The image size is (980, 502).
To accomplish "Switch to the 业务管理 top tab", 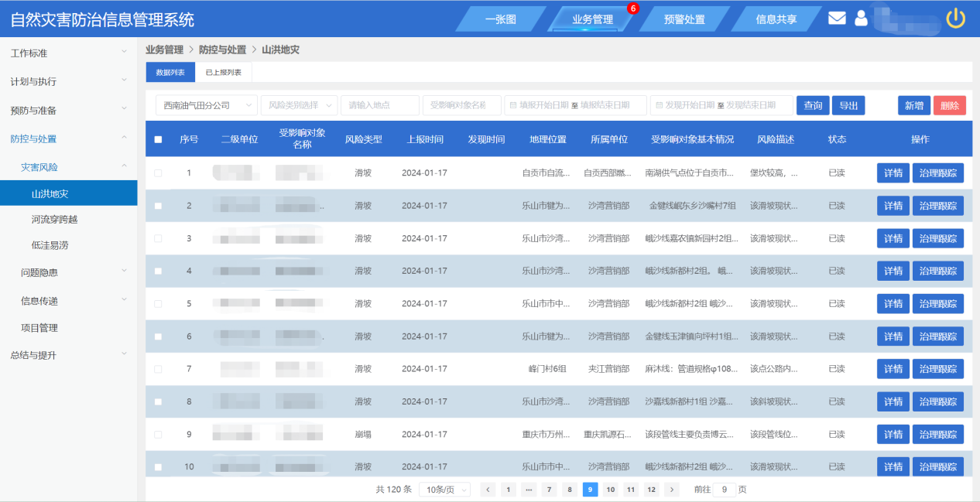I will tap(592, 19).
